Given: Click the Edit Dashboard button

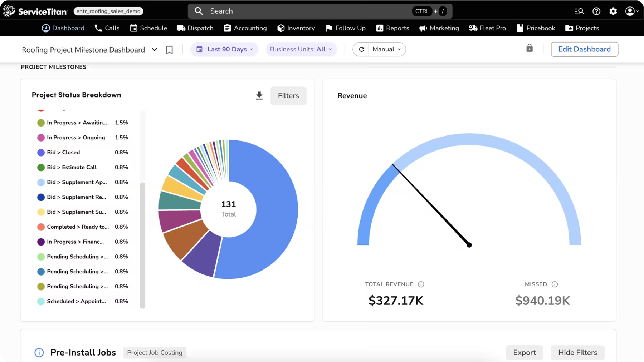Looking at the screenshot, I should coord(584,49).
